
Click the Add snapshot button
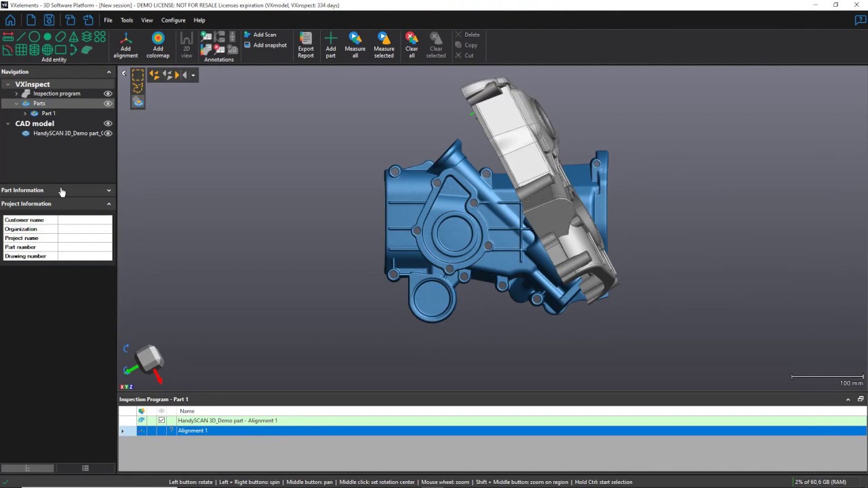click(269, 45)
